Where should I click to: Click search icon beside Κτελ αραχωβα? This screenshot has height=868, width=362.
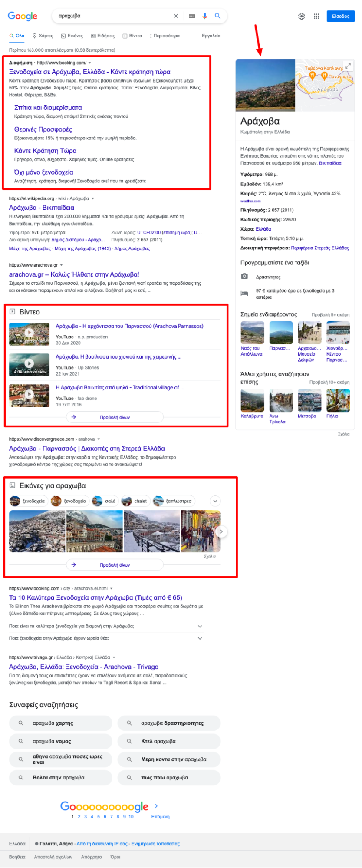[x=129, y=741]
